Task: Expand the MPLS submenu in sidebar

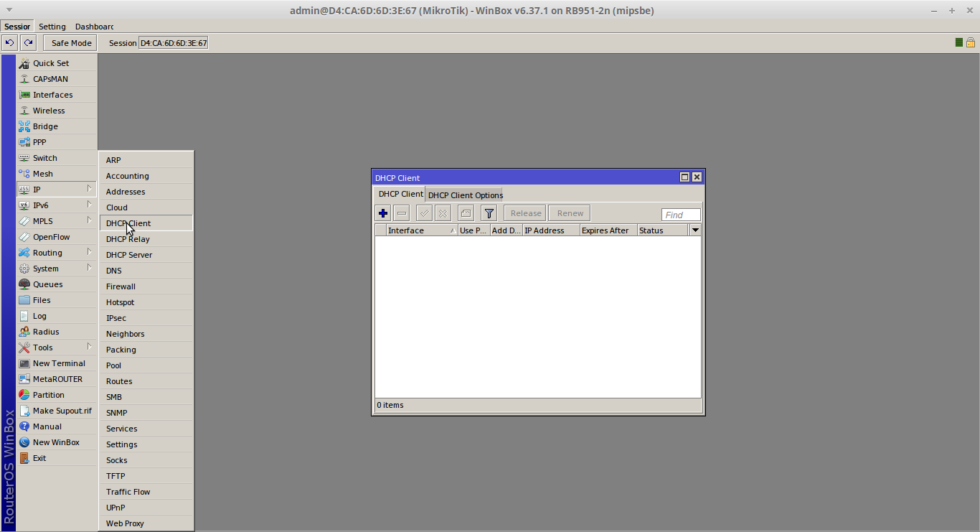Action: coord(57,221)
